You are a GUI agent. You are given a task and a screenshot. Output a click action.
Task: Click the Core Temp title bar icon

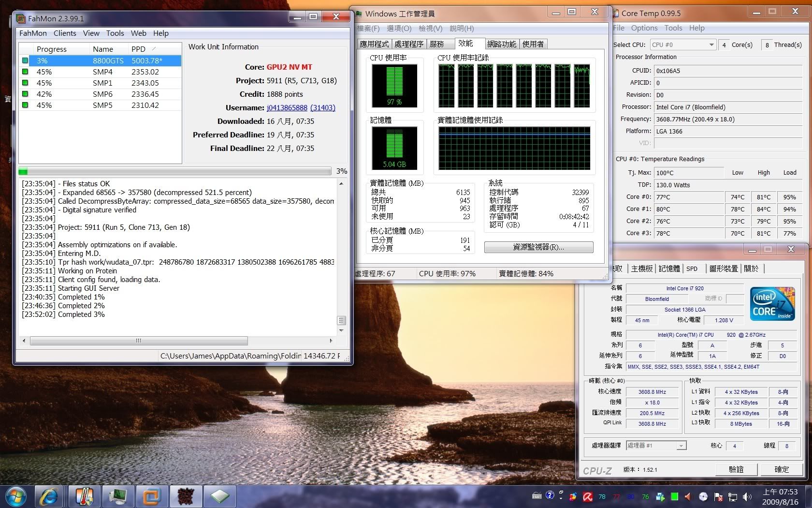coord(616,14)
